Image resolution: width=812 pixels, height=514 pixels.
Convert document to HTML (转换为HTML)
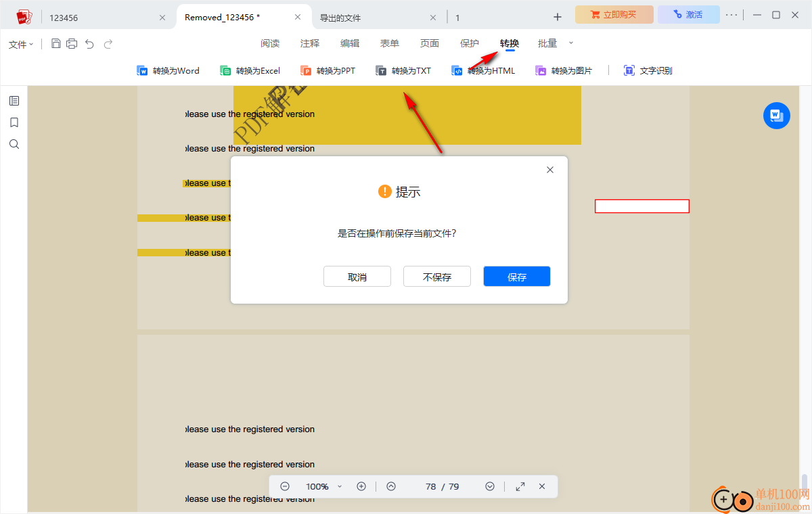click(x=483, y=70)
